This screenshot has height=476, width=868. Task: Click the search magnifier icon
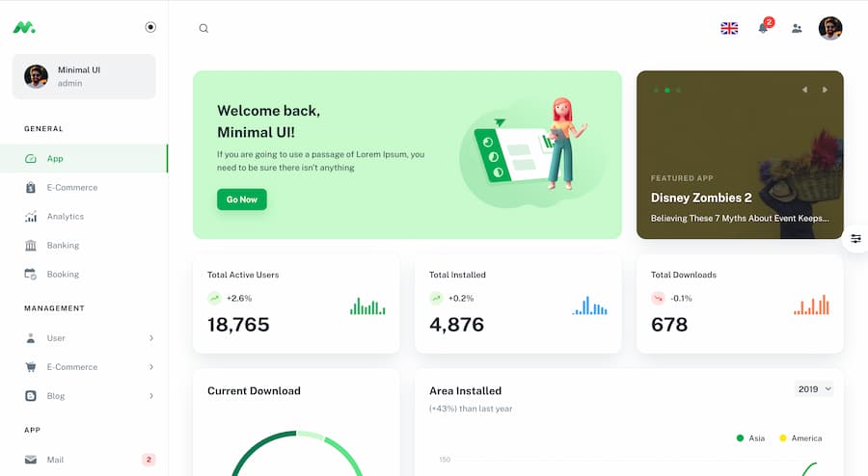203,28
